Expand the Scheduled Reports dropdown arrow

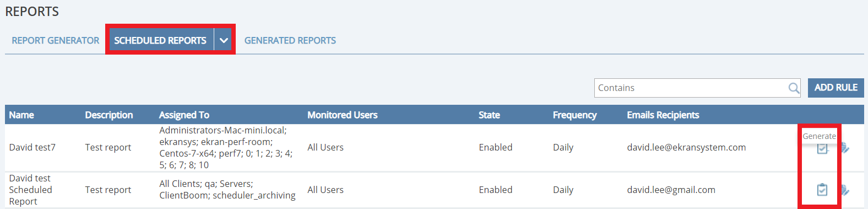[224, 40]
